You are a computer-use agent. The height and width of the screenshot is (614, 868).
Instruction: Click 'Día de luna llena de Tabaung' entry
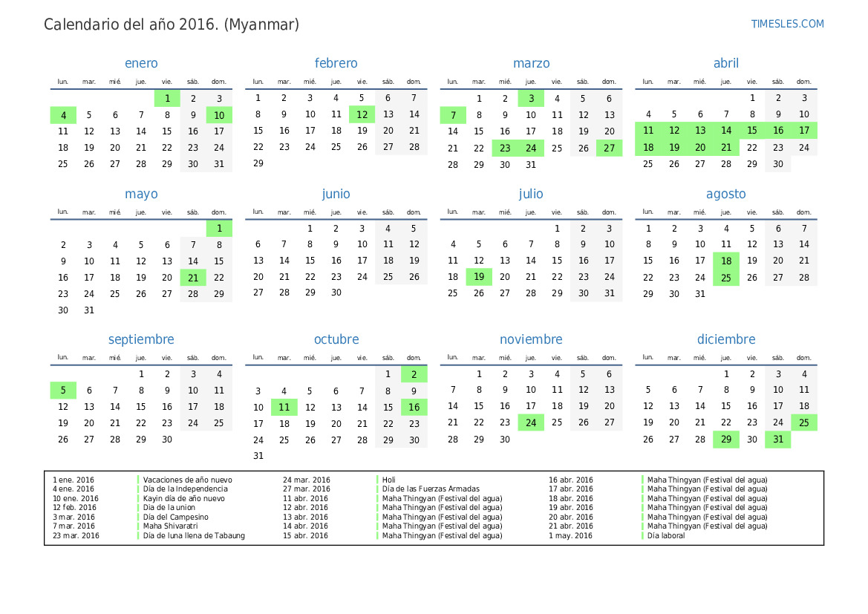point(194,535)
